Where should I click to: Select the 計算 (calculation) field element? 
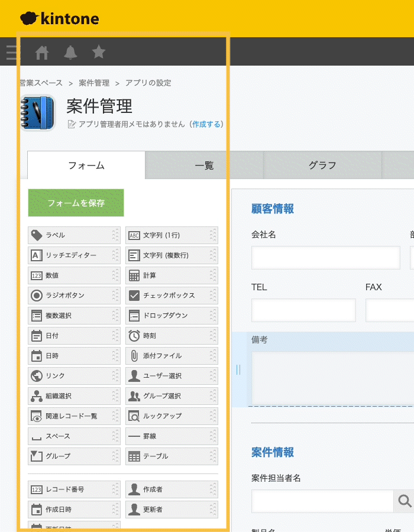[x=172, y=275]
